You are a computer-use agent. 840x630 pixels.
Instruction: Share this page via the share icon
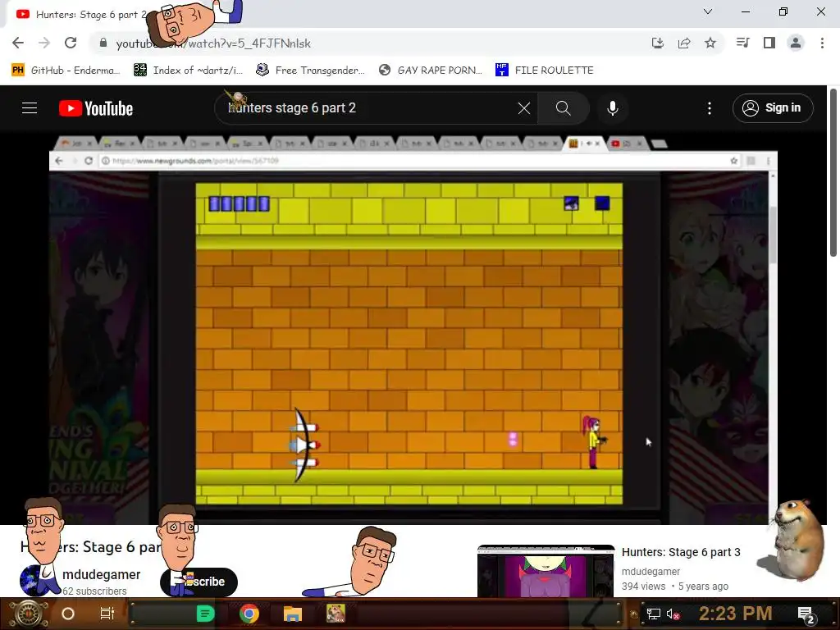[684, 43]
